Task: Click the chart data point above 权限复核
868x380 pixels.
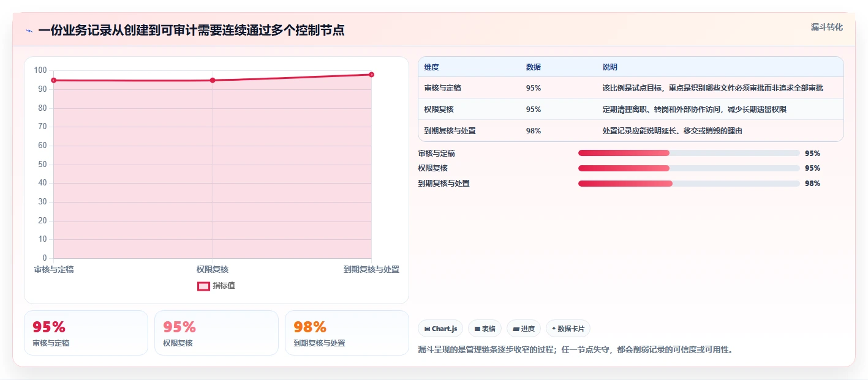Action: pyautogui.click(x=213, y=80)
